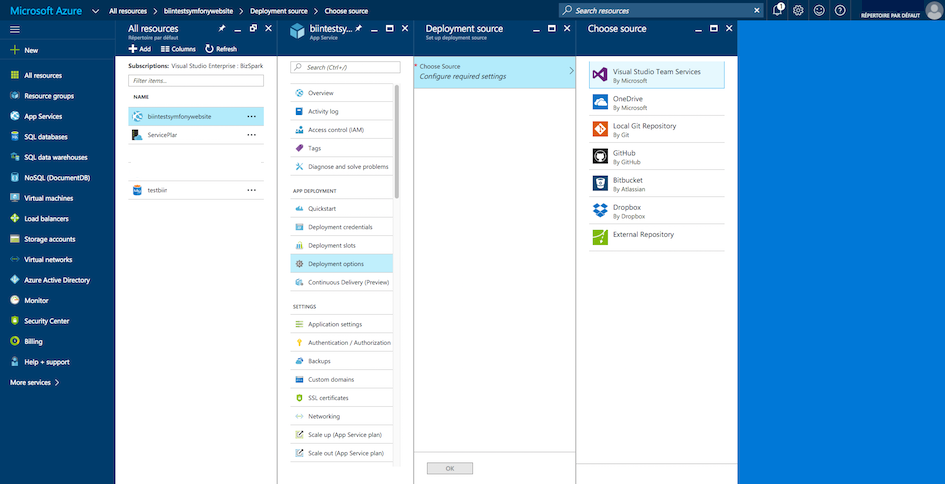Open SSL certificates
This screenshot has width=945, height=484.
coord(342,398)
